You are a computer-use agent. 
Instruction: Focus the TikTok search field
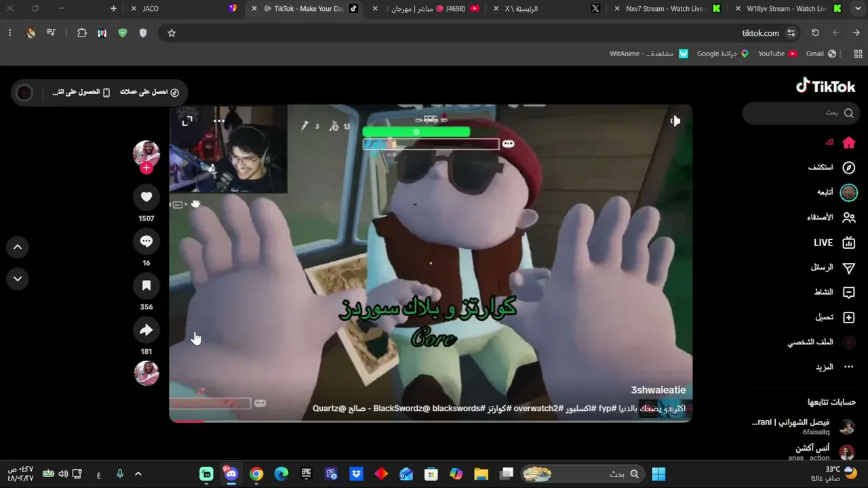point(802,113)
